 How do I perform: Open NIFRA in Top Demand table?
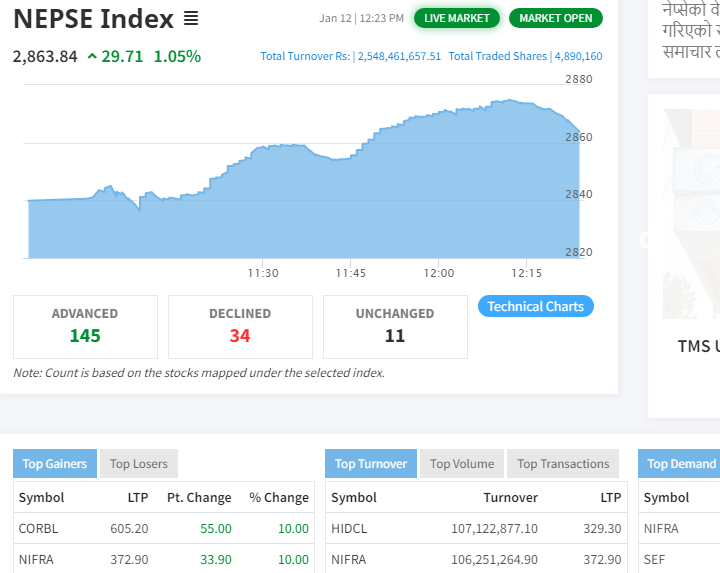(x=661, y=528)
